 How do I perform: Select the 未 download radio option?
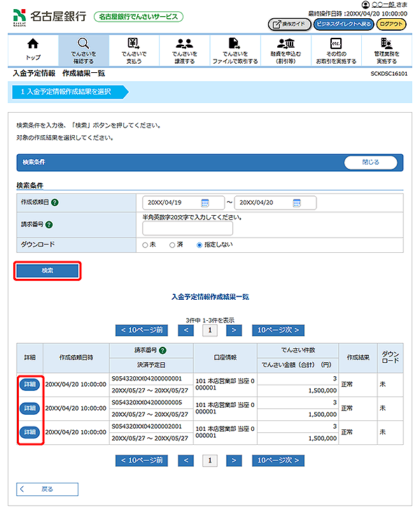[x=145, y=245]
